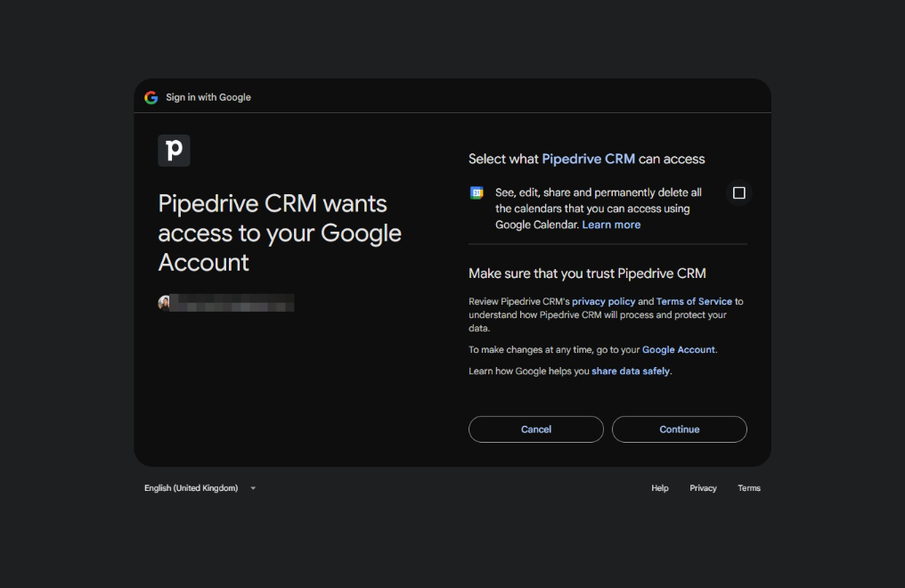The width and height of the screenshot is (905, 588).
Task: Click the account avatar picture
Action: click(164, 302)
